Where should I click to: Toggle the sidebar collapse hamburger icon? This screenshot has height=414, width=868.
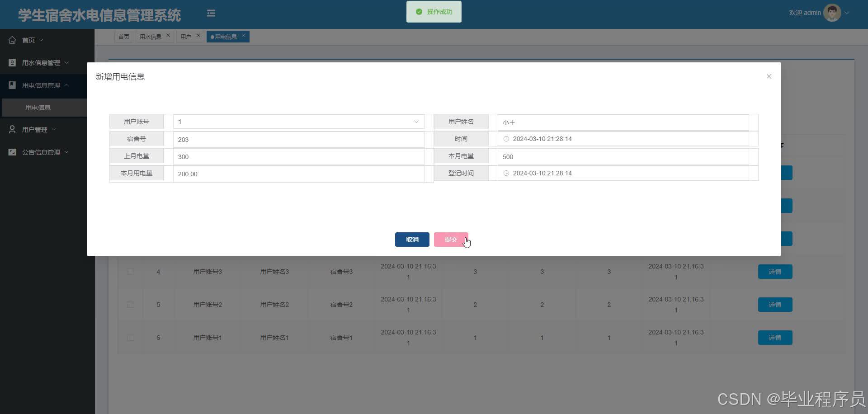pyautogui.click(x=211, y=13)
